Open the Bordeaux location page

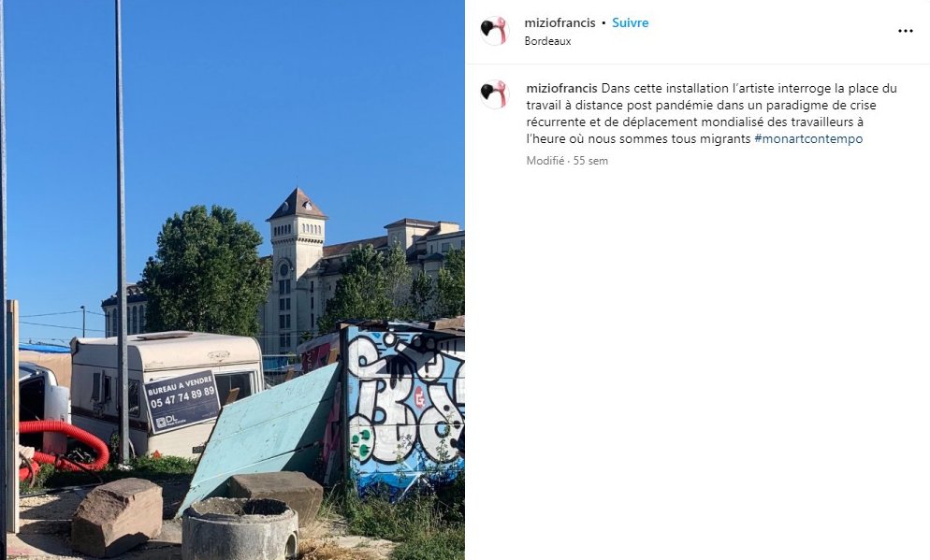(x=547, y=41)
